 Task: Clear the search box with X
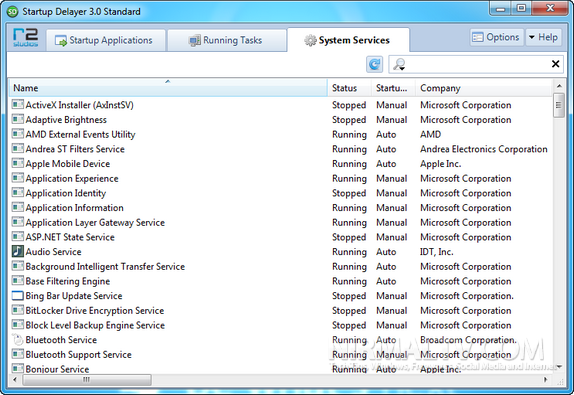click(x=555, y=64)
